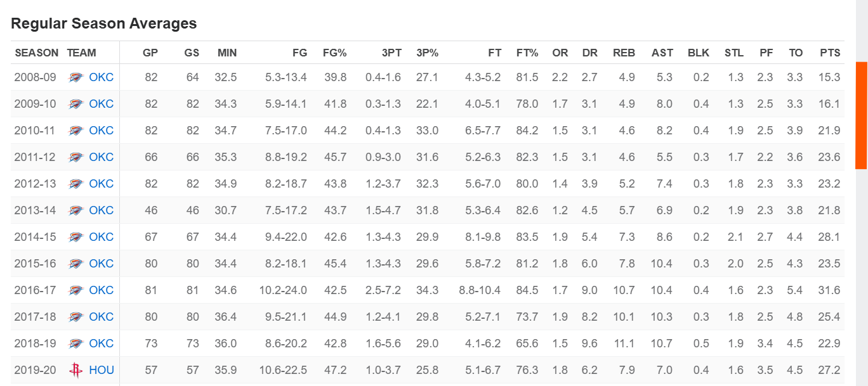Click the Thunder logo in 2016-17 row
The width and height of the screenshot is (868, 386).
[x=76, y=291]
